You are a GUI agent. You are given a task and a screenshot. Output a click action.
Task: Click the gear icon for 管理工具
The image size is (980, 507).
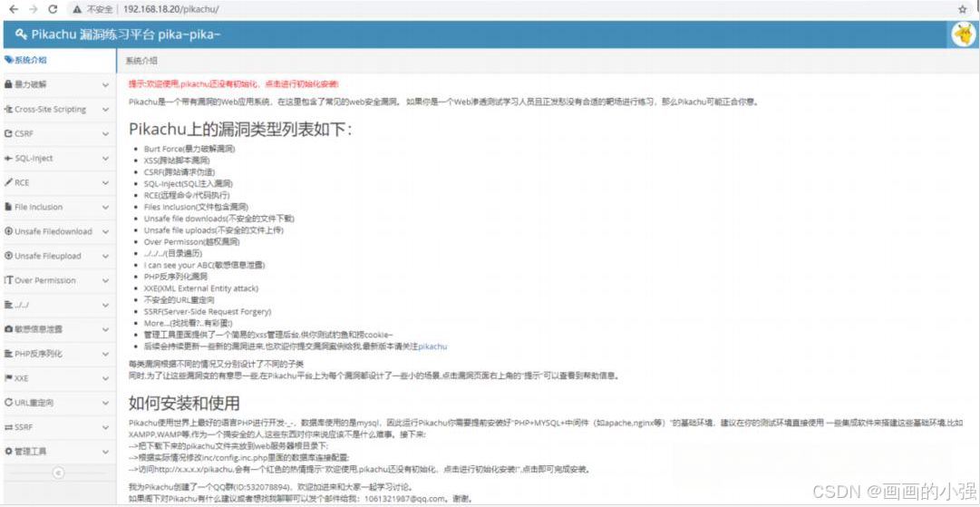click(9, 452)
